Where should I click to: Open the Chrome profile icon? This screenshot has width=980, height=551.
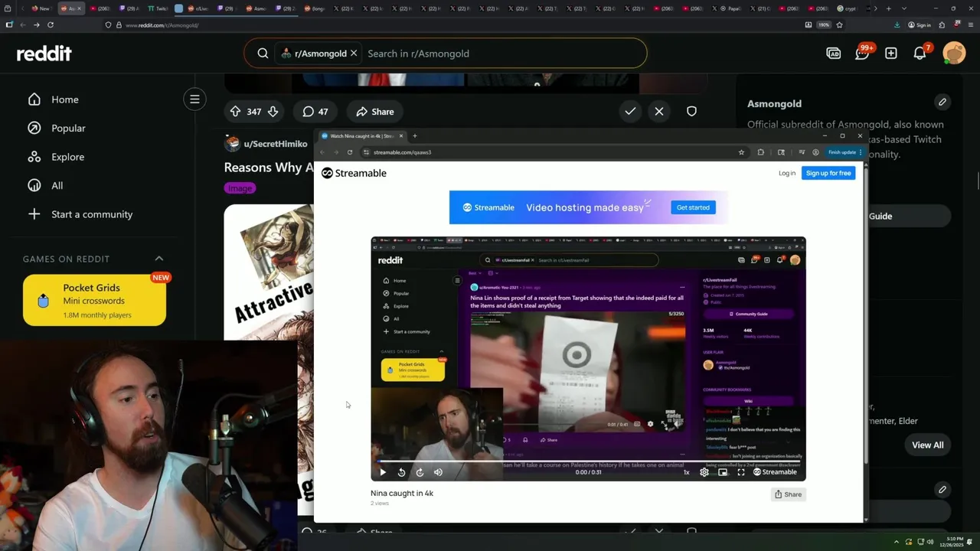click(815, 152)
